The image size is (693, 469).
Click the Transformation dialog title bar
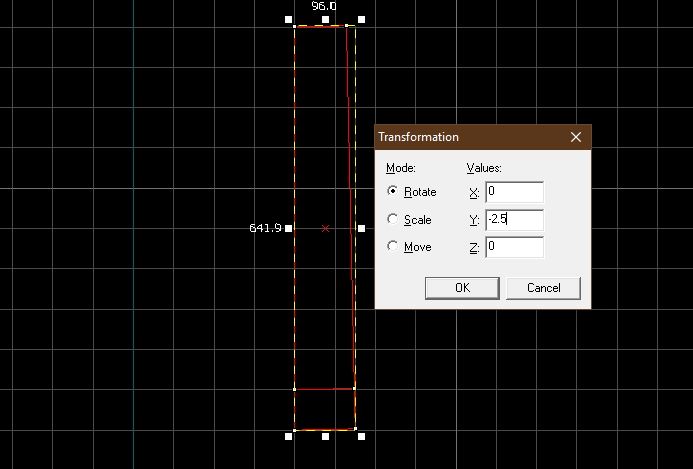tap(483, 137)
